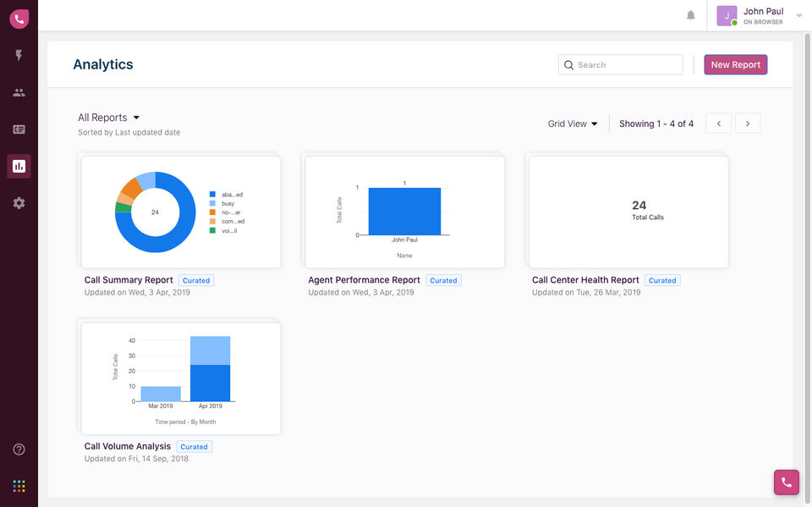The width and height of the screenshot is (812, 507).
Task: Open the call tickets card icon
Action: 19,130
